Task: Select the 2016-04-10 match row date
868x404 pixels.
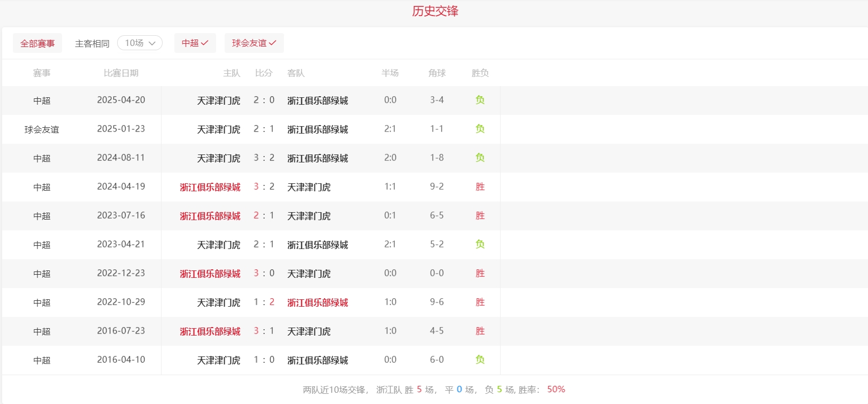Action: [121, 360]
